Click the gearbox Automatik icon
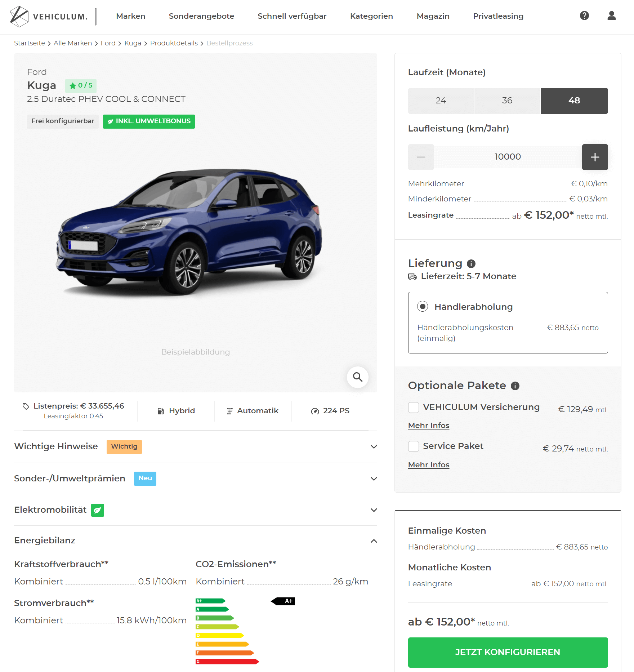 229,411
